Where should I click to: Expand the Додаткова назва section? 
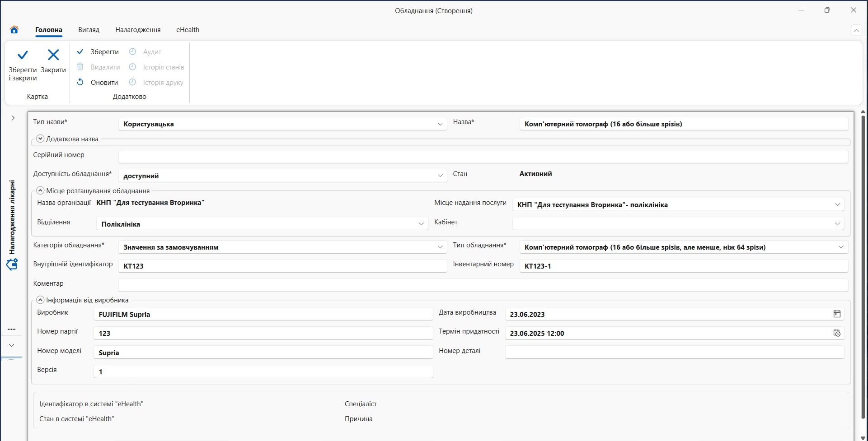(x=40, y=139)
